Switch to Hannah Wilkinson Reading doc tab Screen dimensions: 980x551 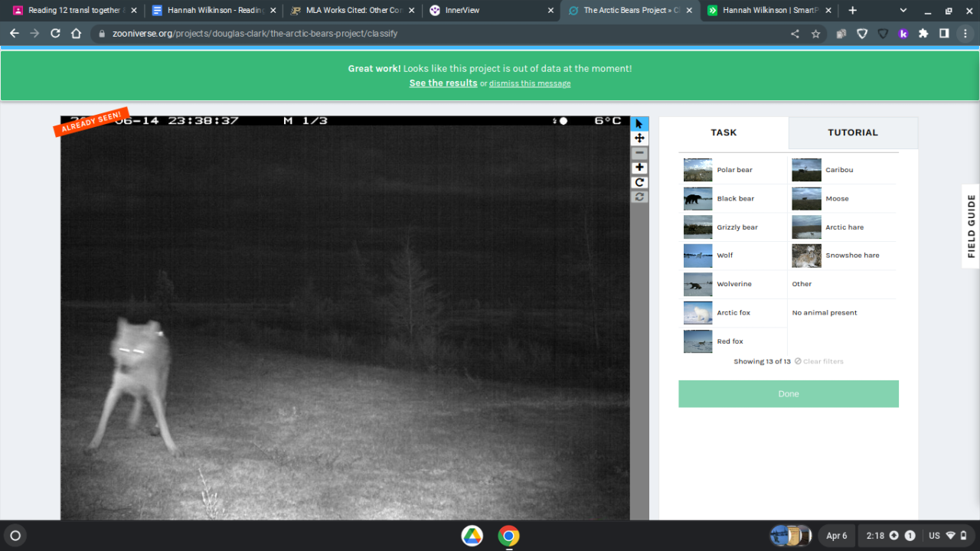point(213,11)
